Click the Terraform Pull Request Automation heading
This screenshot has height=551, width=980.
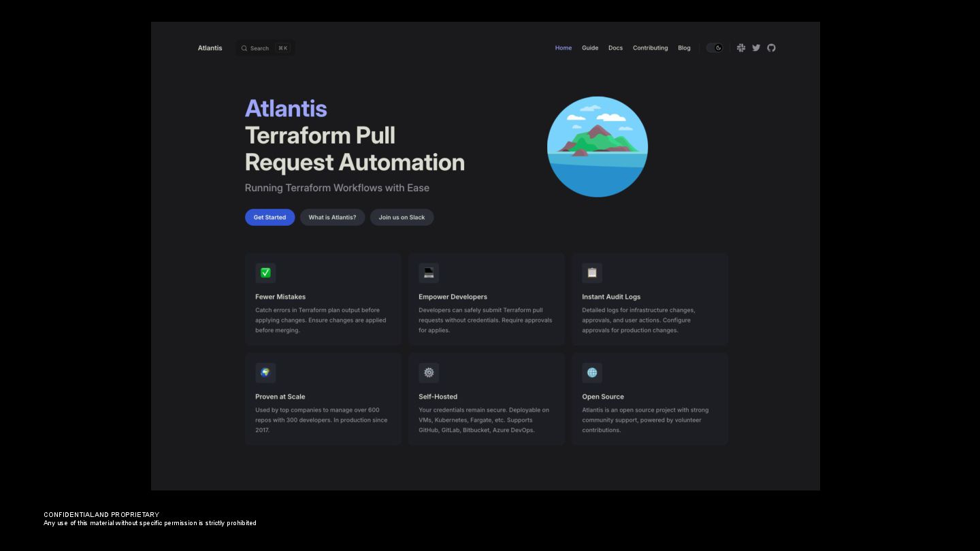pyautogui.click(x=355, y=149)
